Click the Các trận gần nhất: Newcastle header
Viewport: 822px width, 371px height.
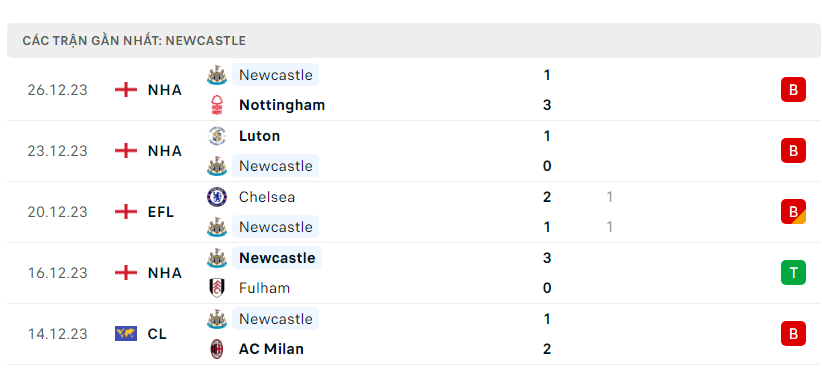[x=134, y=41]
